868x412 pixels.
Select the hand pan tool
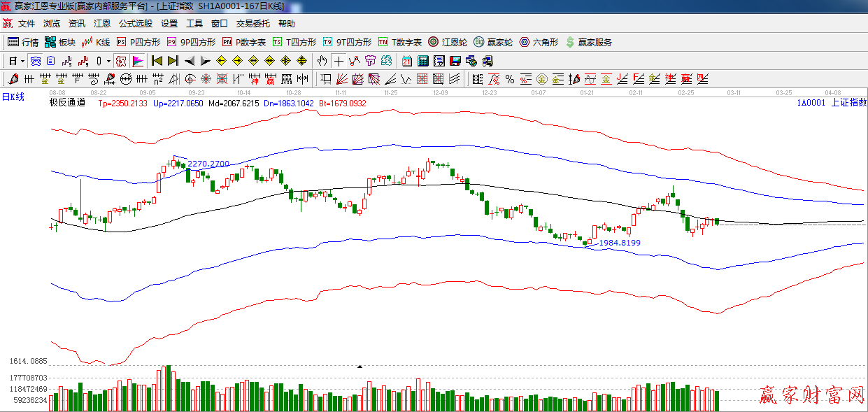point(322,60)
